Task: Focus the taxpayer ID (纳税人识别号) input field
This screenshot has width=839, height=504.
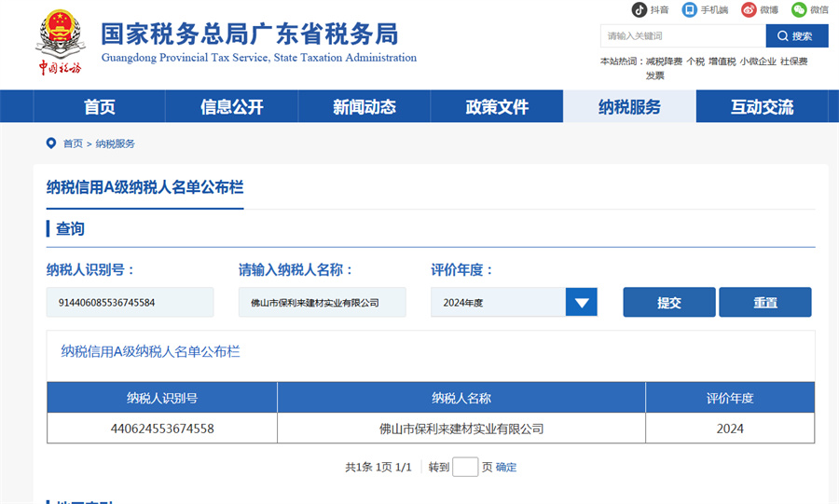Action: [130, 303]
